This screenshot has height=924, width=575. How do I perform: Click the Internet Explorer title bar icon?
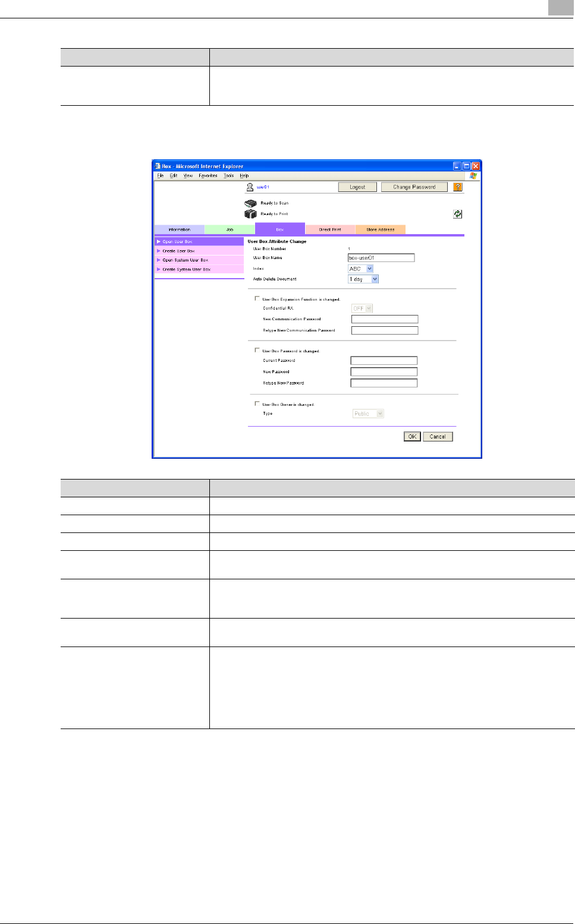click(157, 166)
